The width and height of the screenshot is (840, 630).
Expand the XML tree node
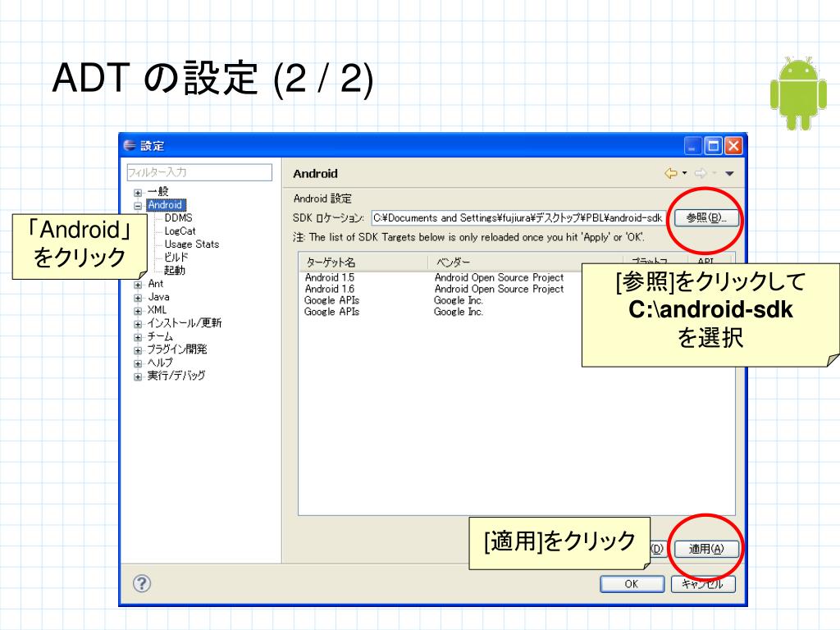138,311
